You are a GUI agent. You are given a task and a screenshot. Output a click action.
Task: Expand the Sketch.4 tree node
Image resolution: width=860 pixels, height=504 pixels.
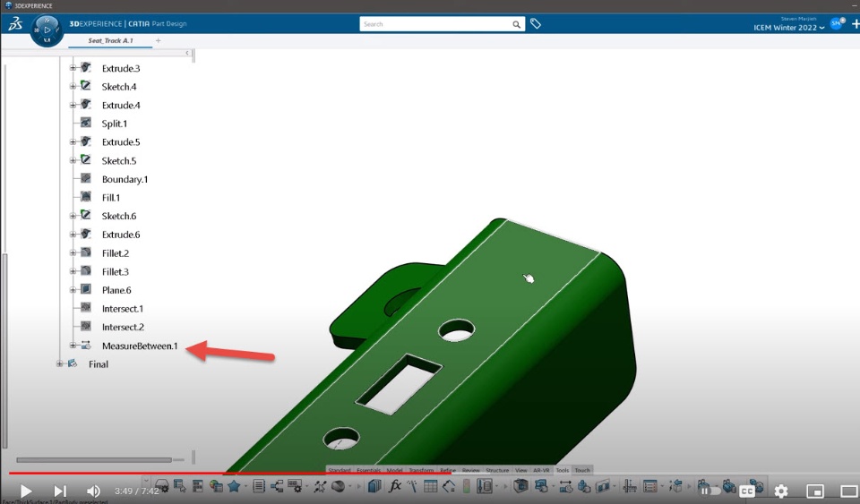73,87
